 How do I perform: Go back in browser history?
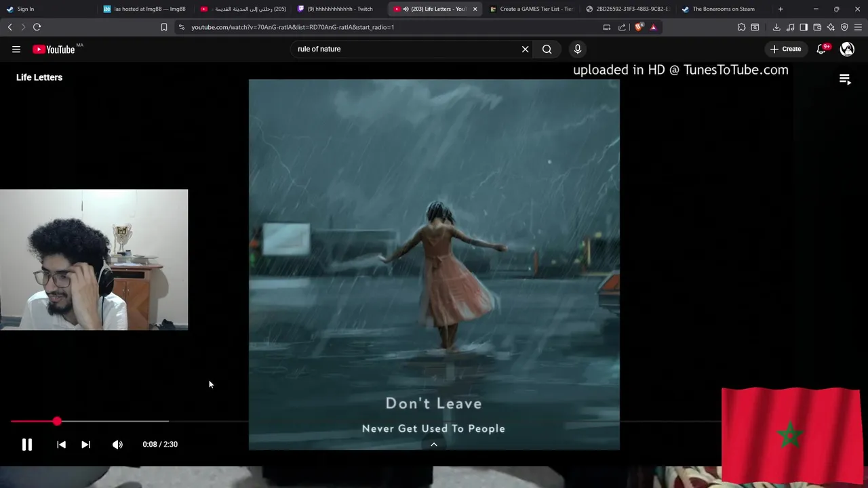9,27
